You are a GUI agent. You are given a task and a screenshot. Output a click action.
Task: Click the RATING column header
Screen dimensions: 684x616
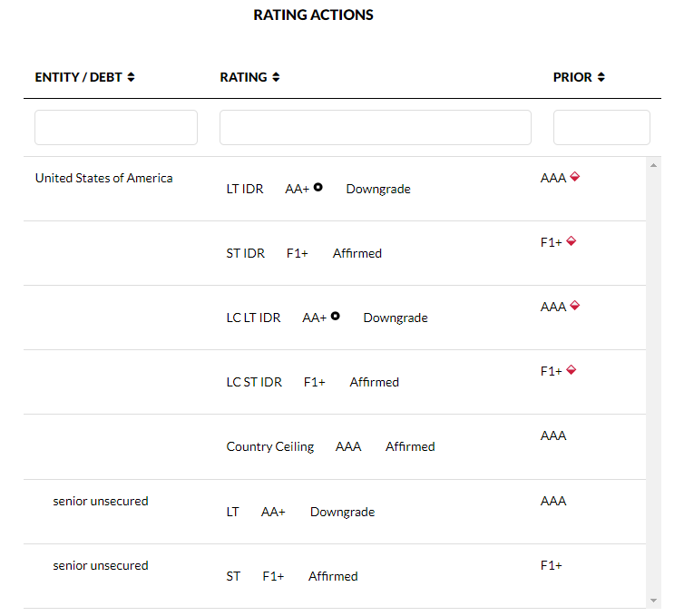tap(243, 77)
